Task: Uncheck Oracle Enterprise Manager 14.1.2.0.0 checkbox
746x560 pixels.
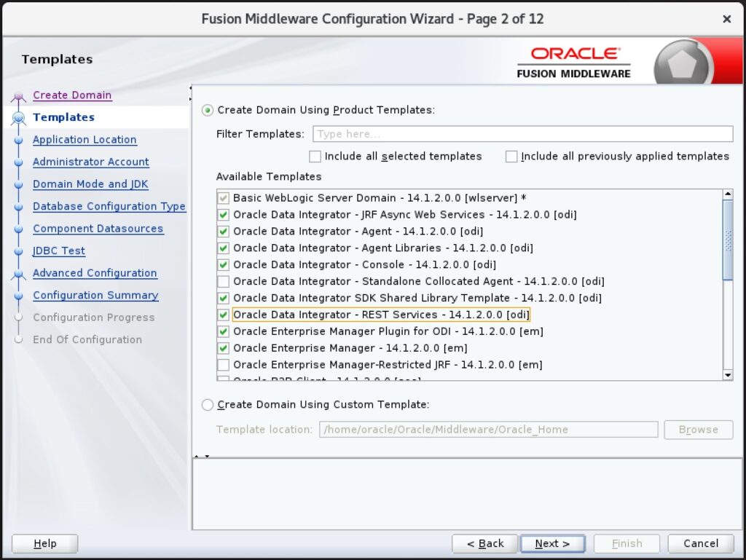Action: [x=223, y=348]
